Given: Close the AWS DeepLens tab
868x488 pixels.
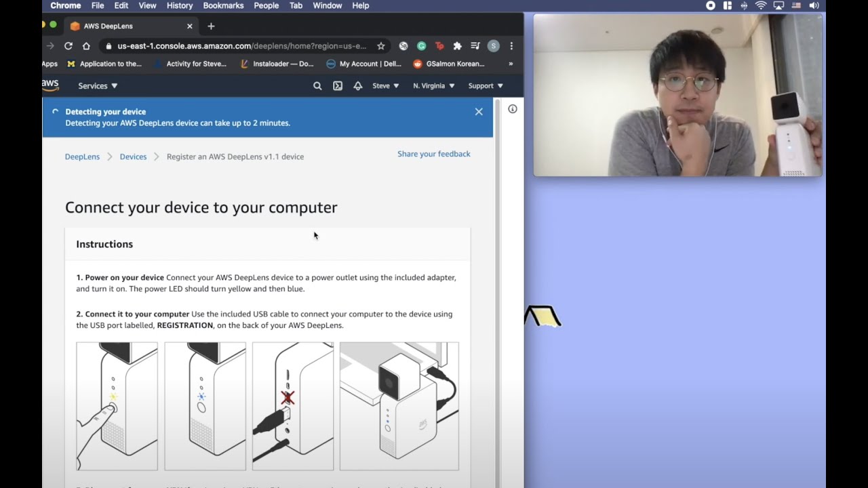Looking at the screenshot, I should (190, 26).
